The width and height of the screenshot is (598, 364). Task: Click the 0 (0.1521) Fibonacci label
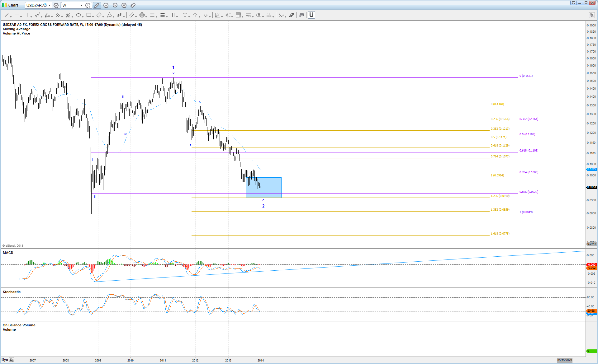526,76
